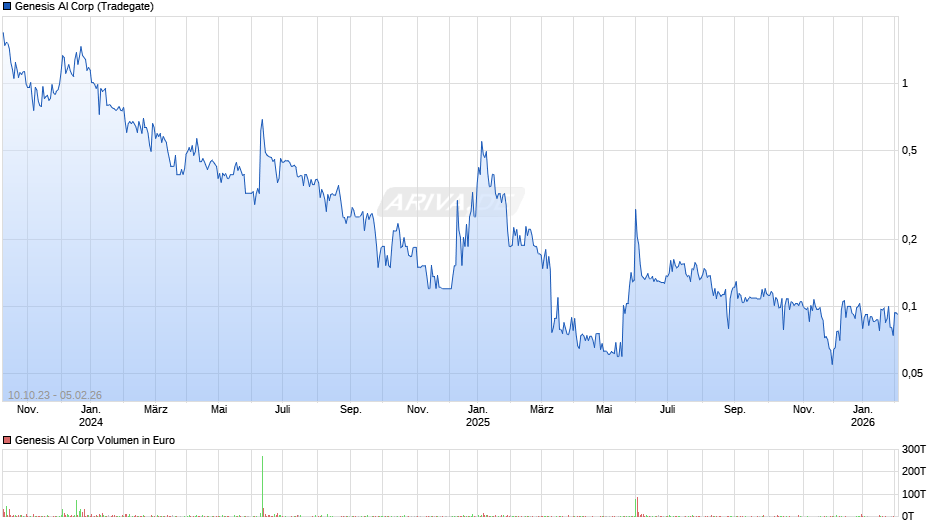
Task: Click the red volume spike near June 2025
Action: 637,507
